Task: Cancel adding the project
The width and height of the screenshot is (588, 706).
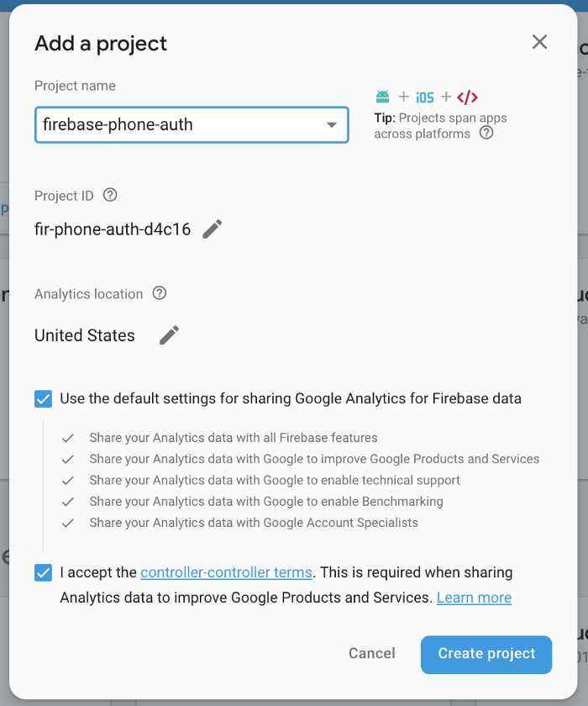Action: pyautogui.click(x=371, y=653)
